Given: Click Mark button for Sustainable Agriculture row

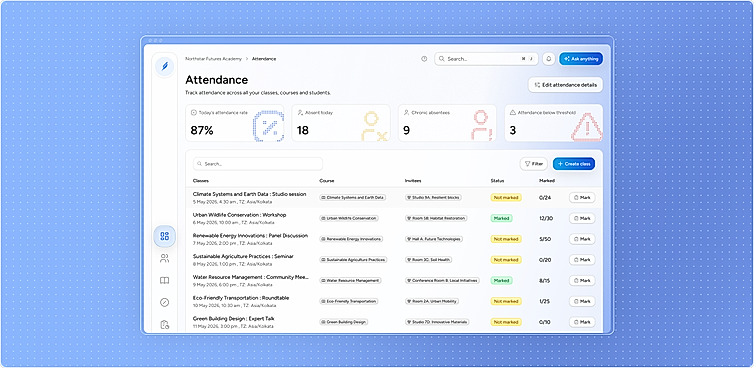Looking at the screenshot, I should [x=582, y=260].
